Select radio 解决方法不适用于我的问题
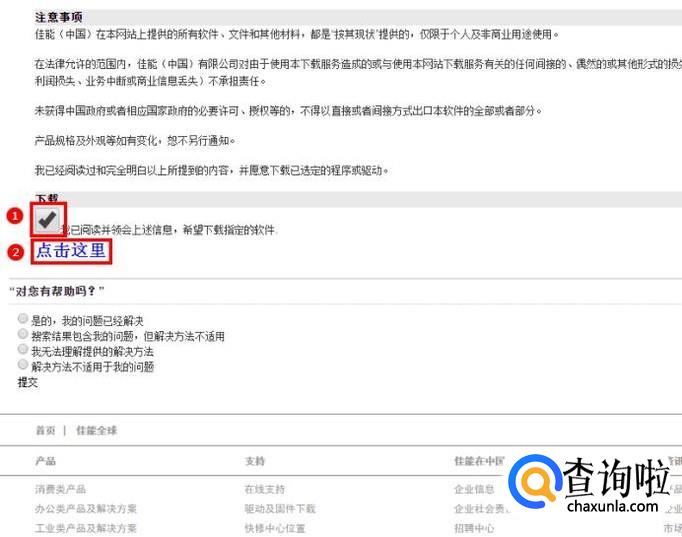 click(x=23, y=364)
